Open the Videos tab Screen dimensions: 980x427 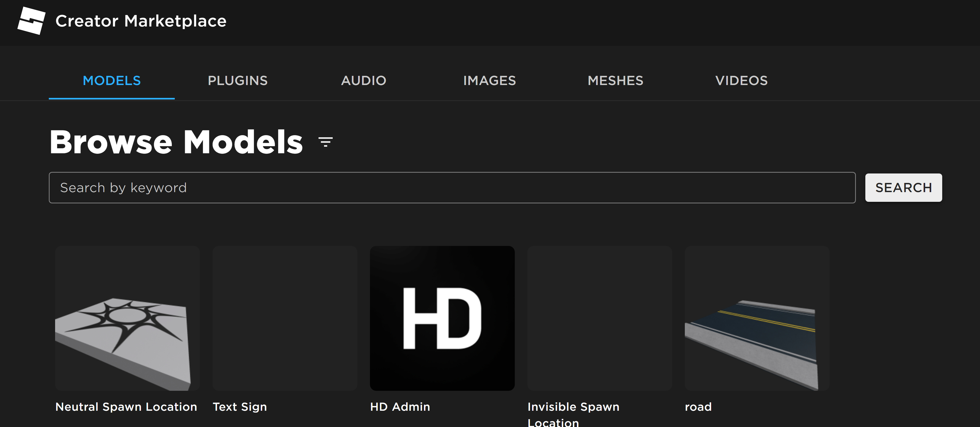coord(741,81)
